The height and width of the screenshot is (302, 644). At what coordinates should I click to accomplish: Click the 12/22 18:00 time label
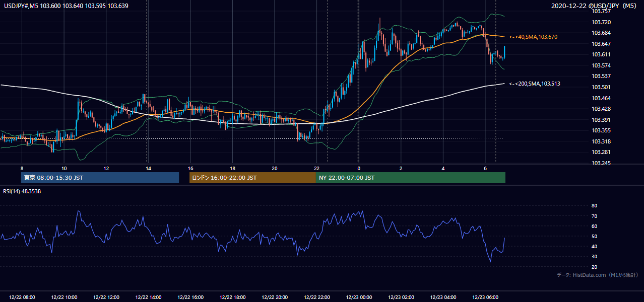click(232, 297)
